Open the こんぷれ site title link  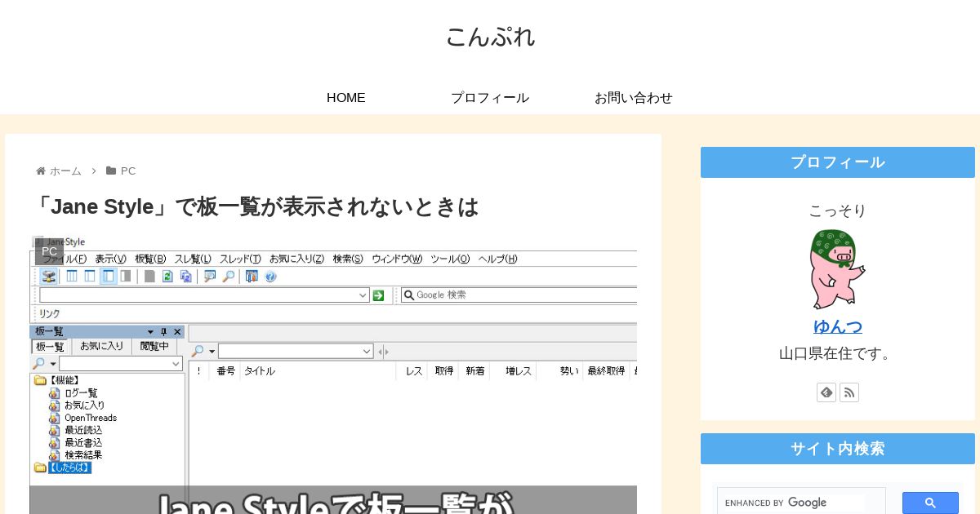490,37
